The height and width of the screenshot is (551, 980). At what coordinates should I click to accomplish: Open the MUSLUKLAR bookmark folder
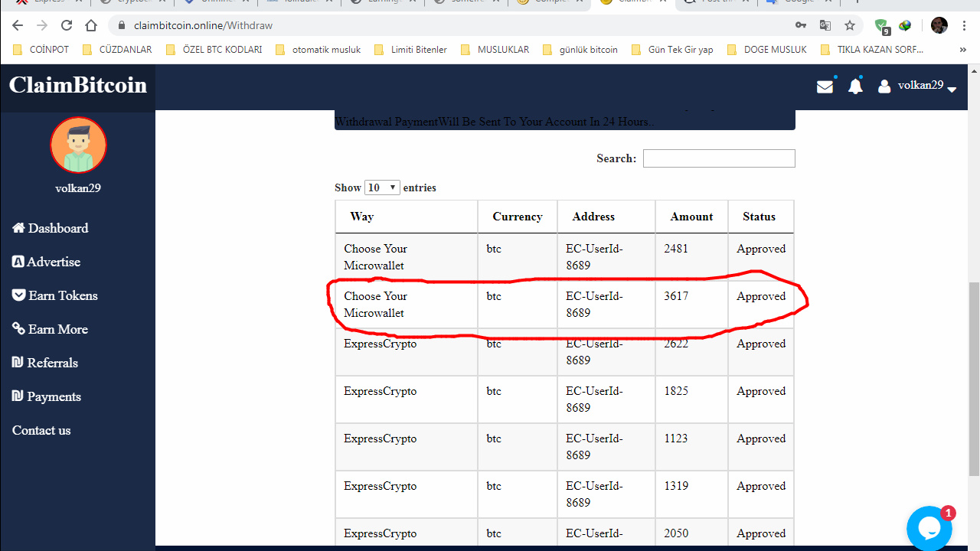pyautogui.click(x=495, y=50)
